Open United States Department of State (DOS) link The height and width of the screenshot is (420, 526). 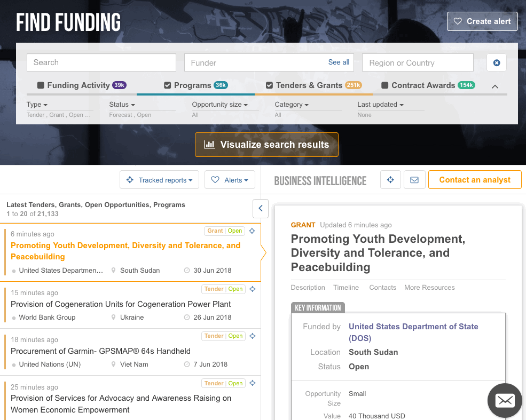[413, 332]
